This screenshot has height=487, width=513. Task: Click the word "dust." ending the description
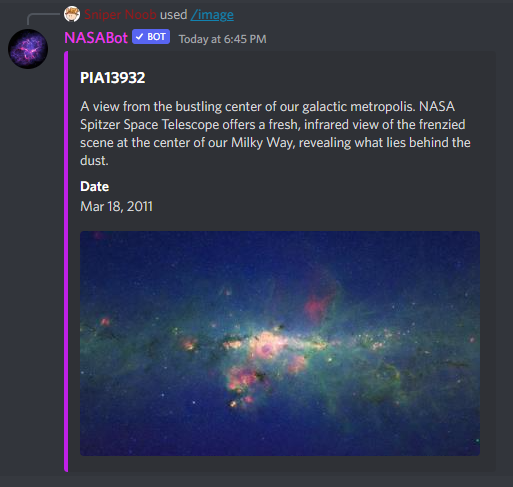coord(94,161)
